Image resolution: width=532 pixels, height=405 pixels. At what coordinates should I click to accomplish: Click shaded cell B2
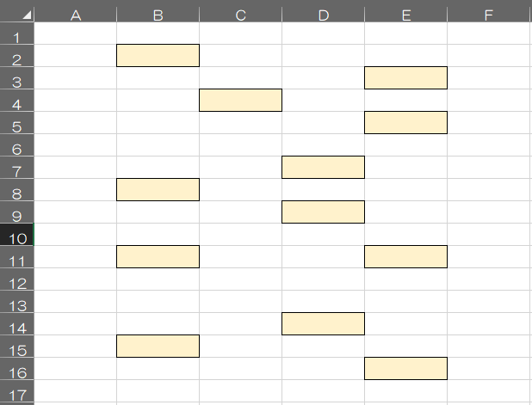tap(158, 55)
